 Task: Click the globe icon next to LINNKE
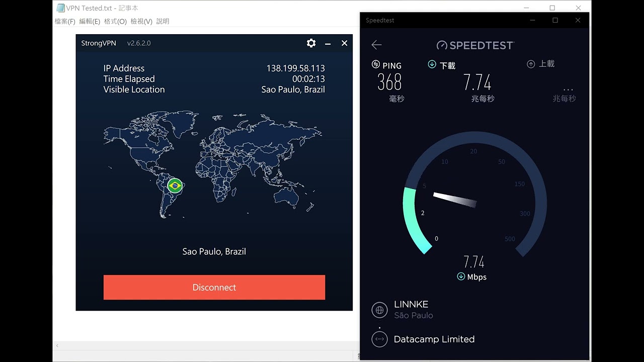pyautogui.click(x=379, y=310)
